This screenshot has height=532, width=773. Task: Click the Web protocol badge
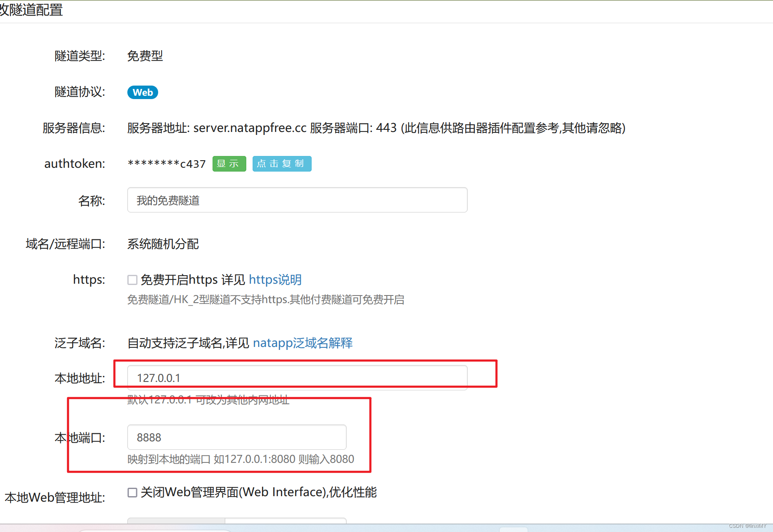(143, 92)
